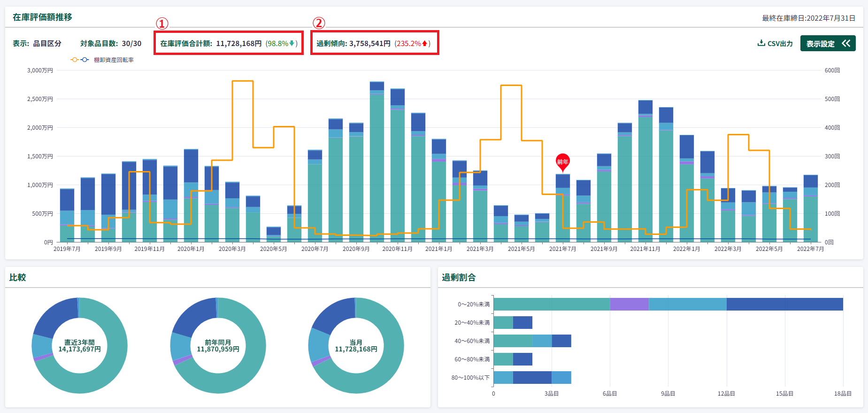Click the tallest bar at 2020年10月
The width and height of the screenshot is (868, 413).
click(x=376, y=164)
